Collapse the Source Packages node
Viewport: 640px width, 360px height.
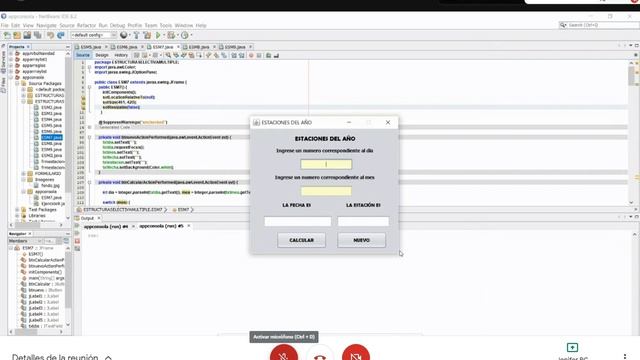[17, 83]
